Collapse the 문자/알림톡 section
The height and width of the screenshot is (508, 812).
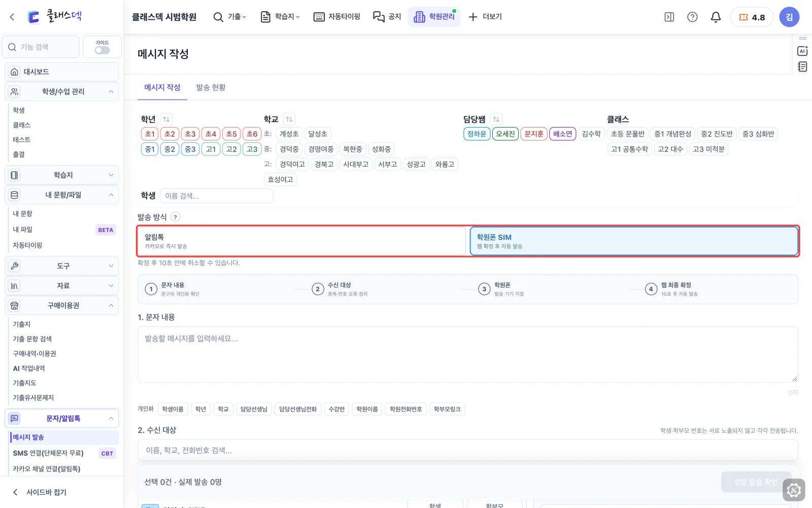click(x=62, y=418)
